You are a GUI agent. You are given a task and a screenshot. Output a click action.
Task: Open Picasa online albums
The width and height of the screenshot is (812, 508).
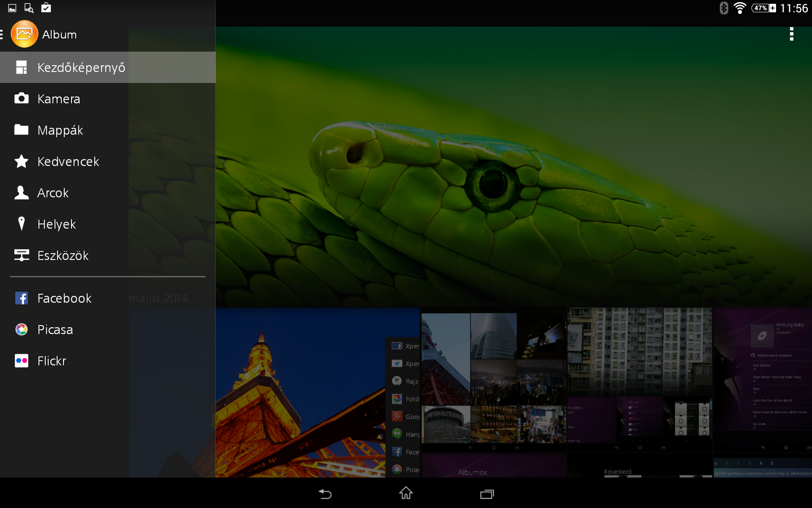tap(107, 329)
